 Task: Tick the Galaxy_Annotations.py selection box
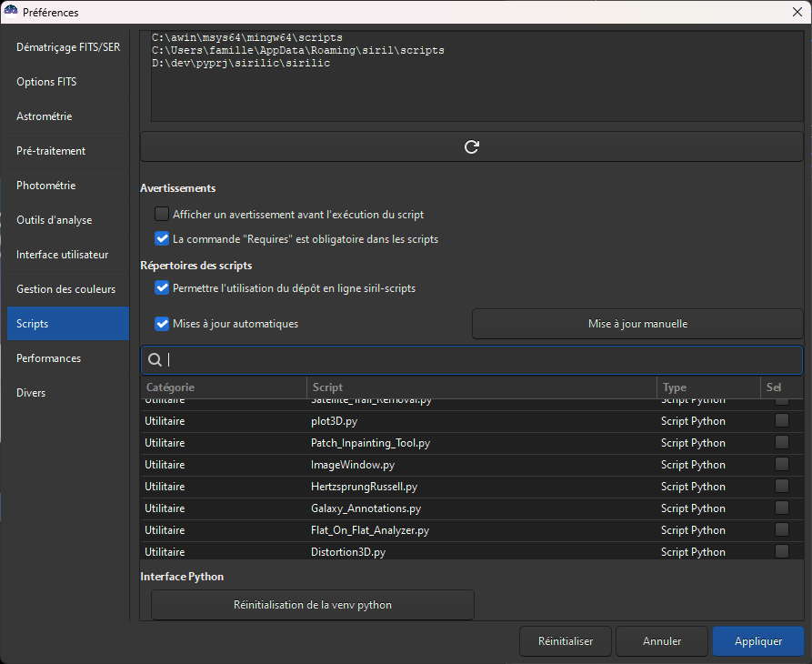[781, 508]
